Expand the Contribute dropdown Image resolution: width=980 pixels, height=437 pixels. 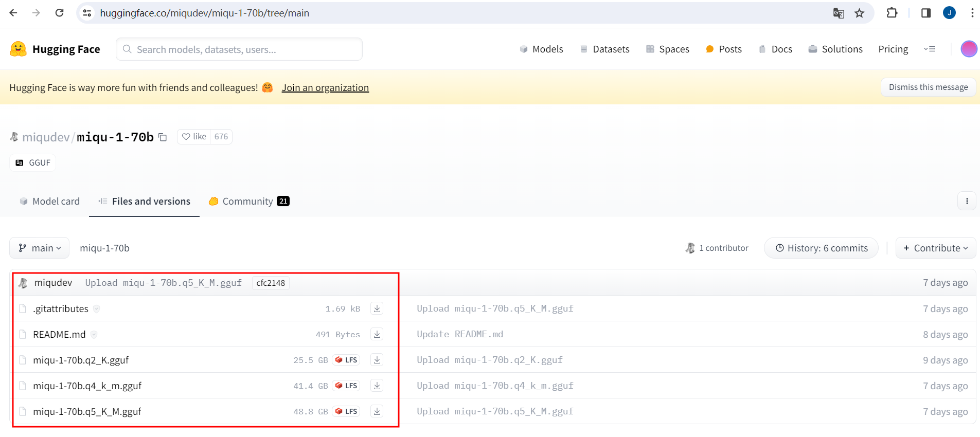pos(936,248)
